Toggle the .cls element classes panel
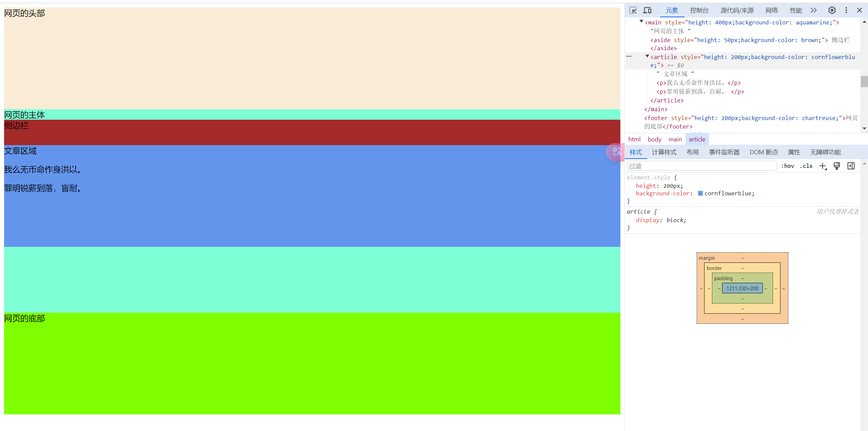This screenshot has height=431, width=868. click(x=806, y=166)
